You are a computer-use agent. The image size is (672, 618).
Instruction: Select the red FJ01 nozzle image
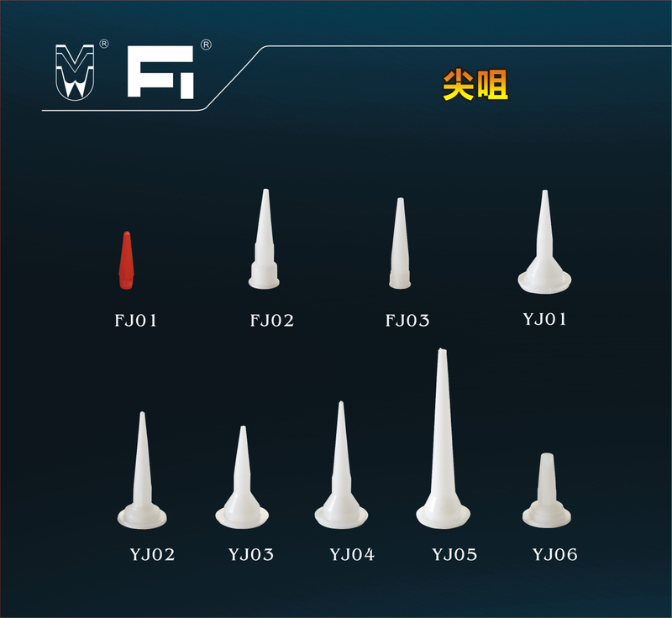pyautogui.click(x=126, y=260)
